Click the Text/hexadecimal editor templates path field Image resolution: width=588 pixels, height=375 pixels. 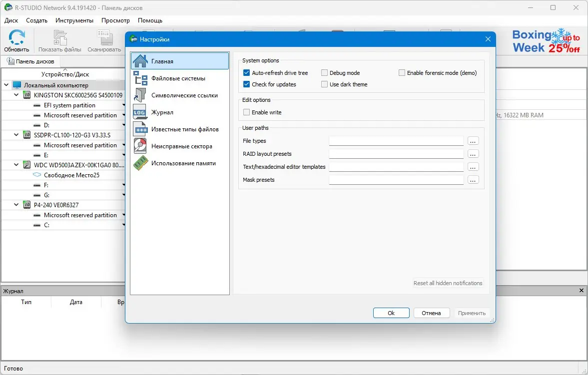396,167
